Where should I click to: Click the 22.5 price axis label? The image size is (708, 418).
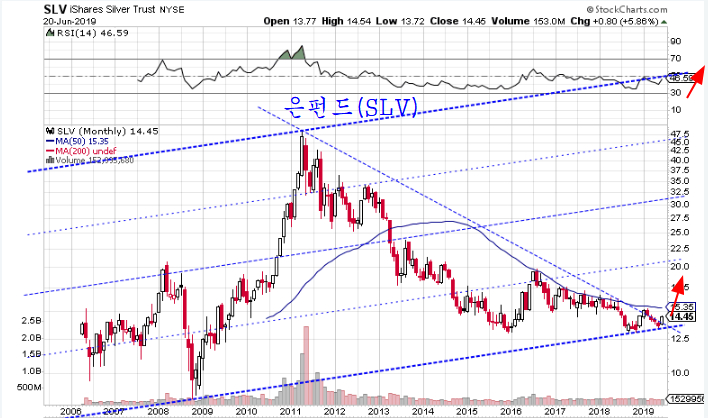(x=680, y=248)
